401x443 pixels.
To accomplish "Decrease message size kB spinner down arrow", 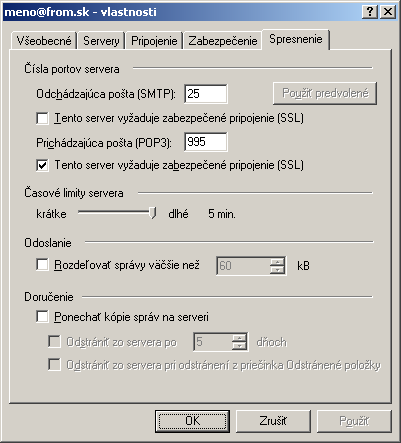I will coord(277,270).
